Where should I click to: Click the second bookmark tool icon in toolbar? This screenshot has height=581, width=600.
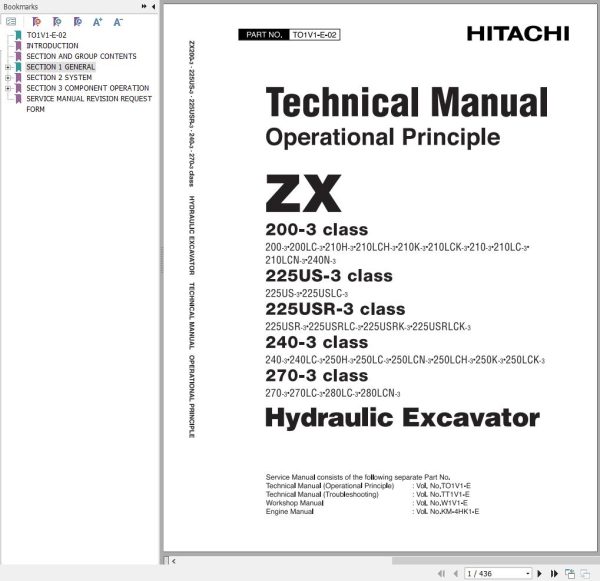click(x=57, y=22)
